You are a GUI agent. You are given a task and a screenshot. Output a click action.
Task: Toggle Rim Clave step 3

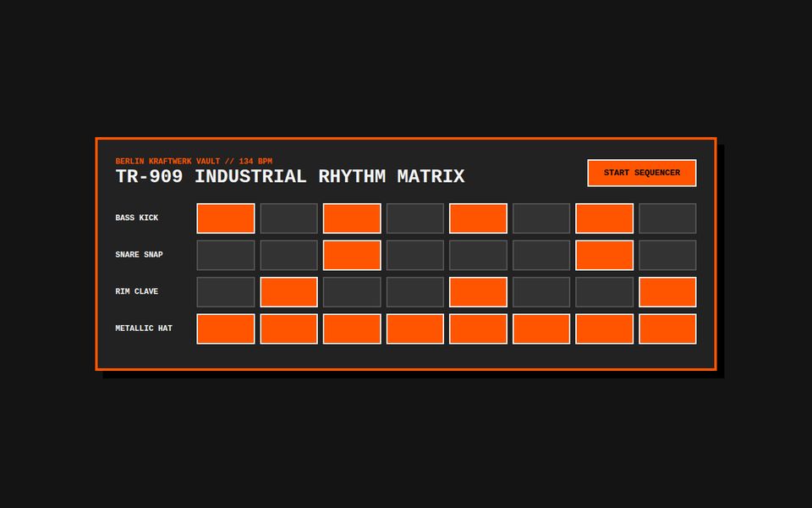coord(352,292)
